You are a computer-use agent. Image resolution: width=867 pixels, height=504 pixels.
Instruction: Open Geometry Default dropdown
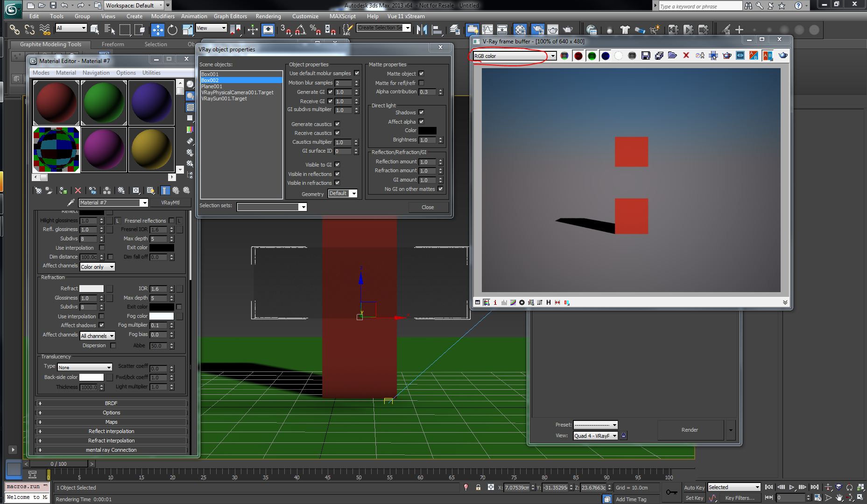(x=342, y=194)
